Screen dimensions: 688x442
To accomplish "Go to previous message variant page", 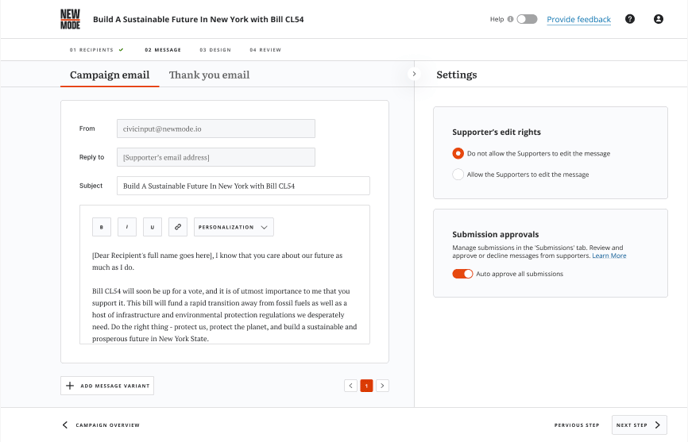I will [x=351, y=386].
